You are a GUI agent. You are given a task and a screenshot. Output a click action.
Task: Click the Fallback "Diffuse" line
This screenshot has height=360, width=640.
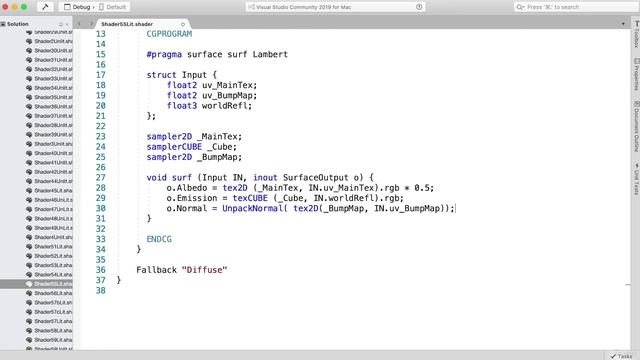[182, 270]
